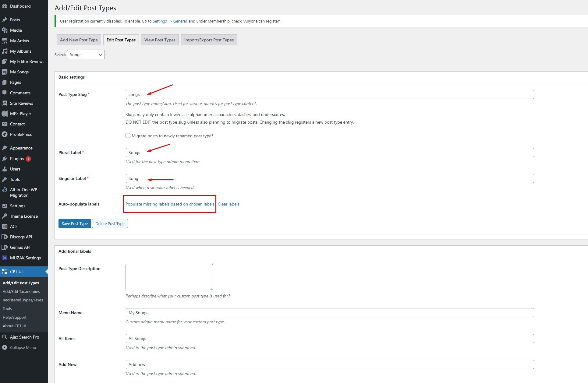Focus the Singular Label field
588x383 pixels.
(330, 178)
